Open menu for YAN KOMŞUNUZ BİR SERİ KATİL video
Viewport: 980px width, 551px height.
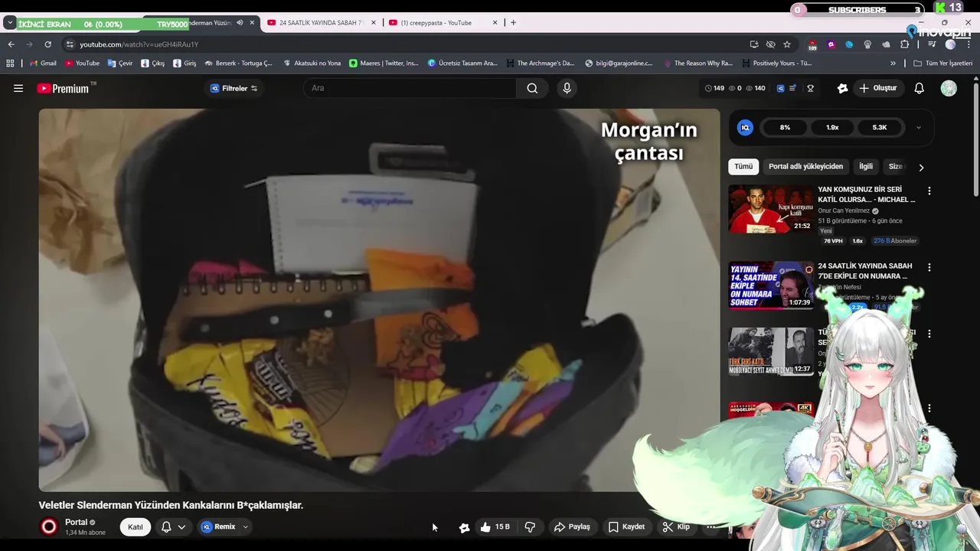[929, 191]
